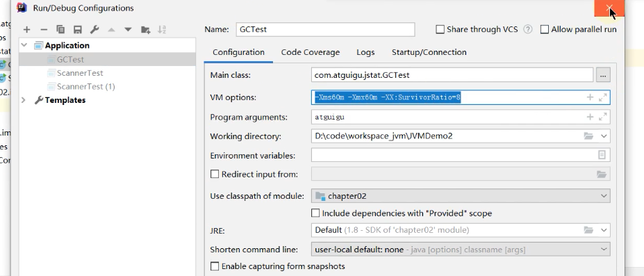Switch to Configuration tab
This screenshot has height=276, width=644.
click(x=238, y=52)
